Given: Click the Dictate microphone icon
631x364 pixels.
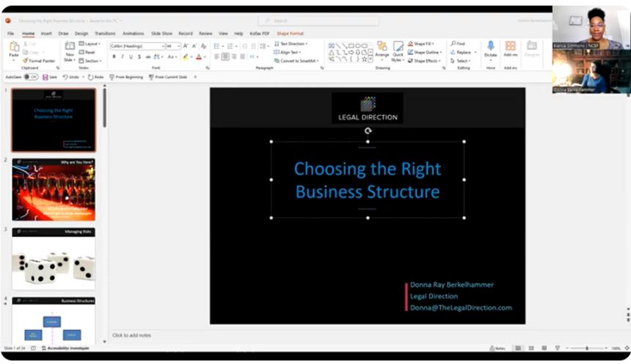Looking at the screenshot, I should coord(491,46).
